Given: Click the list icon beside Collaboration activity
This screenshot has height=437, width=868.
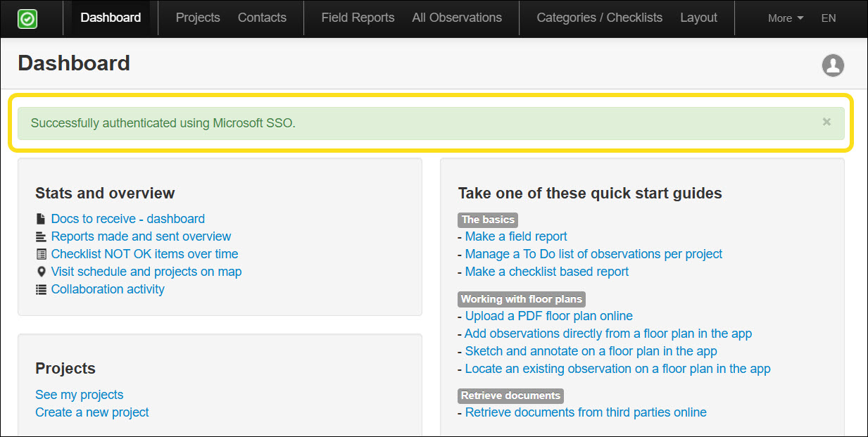Looking at the screenshot, I should (x=41, y=289).
